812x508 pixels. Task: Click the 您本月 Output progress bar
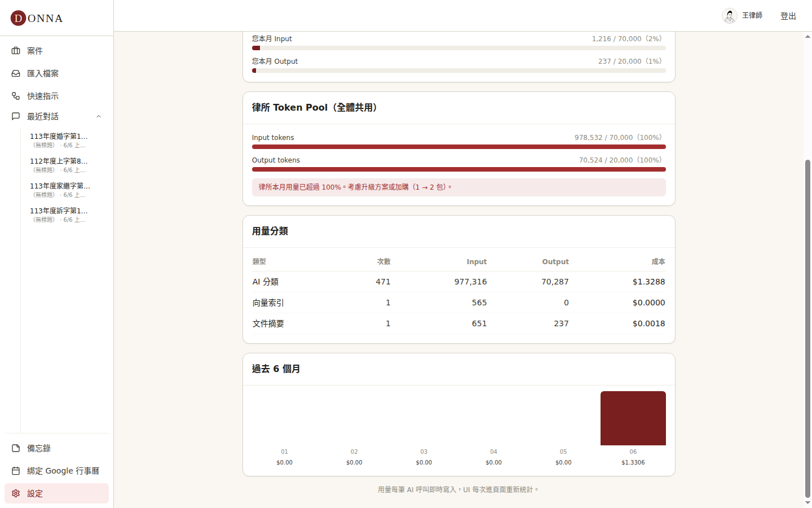coord(459,71)
